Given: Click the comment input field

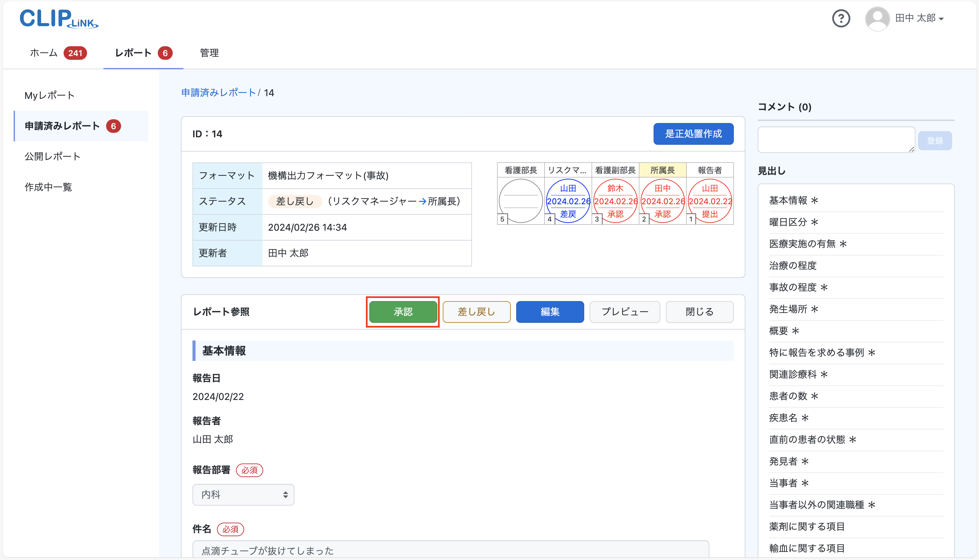Looking at the screenshot, I should coord(836,139).
